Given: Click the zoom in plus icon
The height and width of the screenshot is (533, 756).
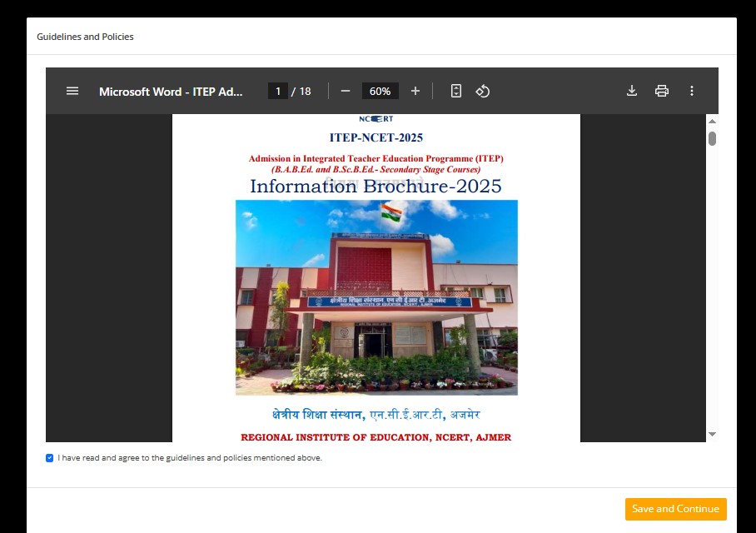Looking at the screenshot, I should [x=415, y=91].
